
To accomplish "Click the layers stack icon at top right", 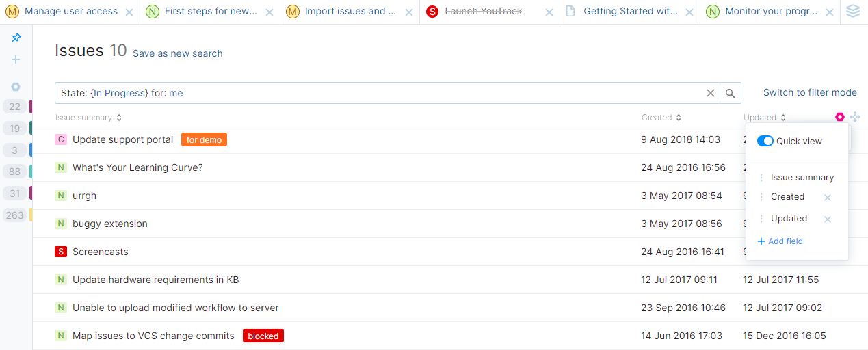I will (853, 12).
